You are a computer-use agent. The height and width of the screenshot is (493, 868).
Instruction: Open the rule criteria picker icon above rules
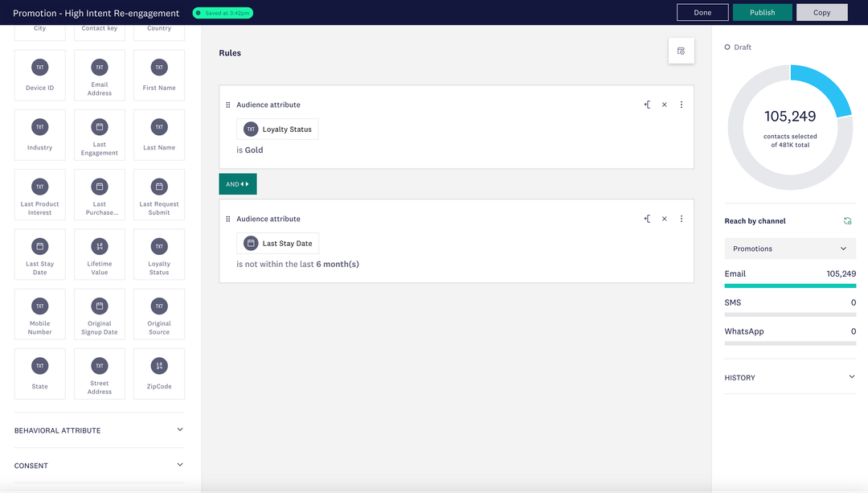click(681, 51)
